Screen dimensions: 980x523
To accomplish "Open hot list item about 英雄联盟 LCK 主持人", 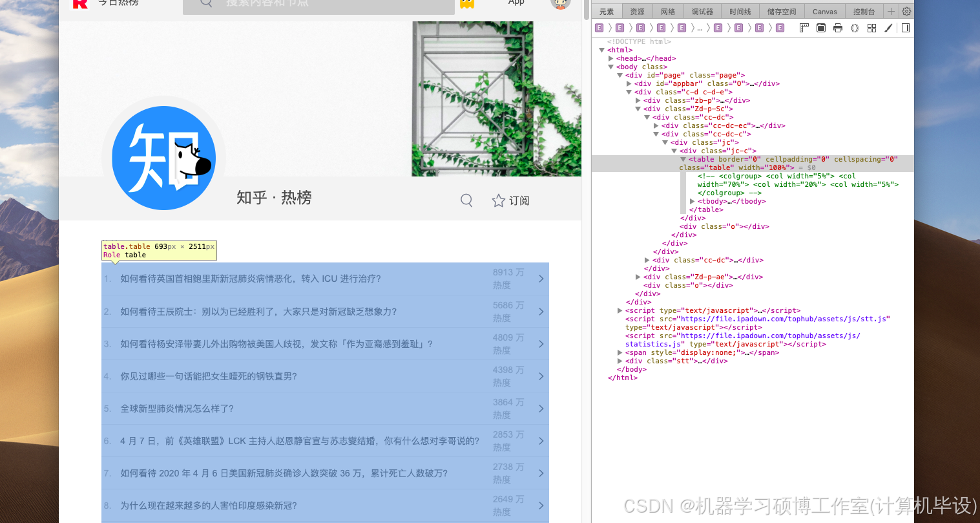I will coord(300,440).
